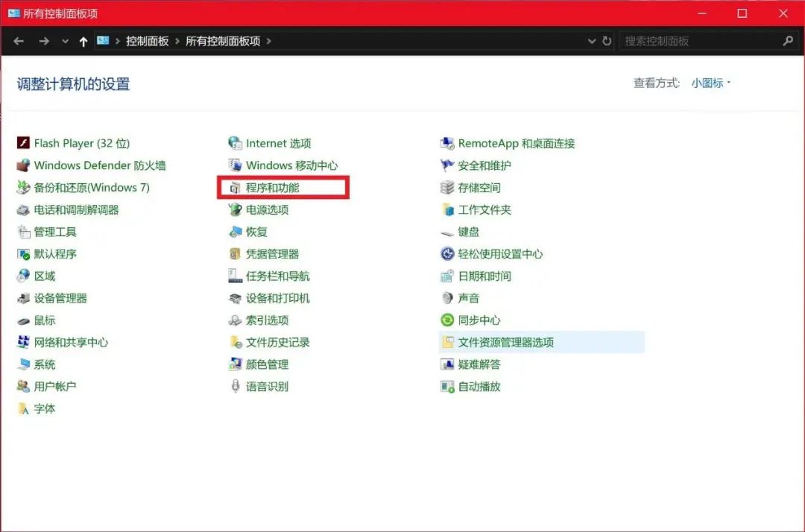Click the 同步中心 icon
805x532 pixels.
[x=447, y=320]
